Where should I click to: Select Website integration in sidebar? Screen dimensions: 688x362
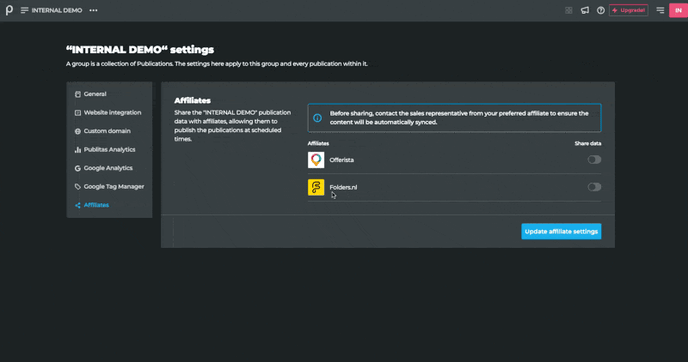pos(108,112)
